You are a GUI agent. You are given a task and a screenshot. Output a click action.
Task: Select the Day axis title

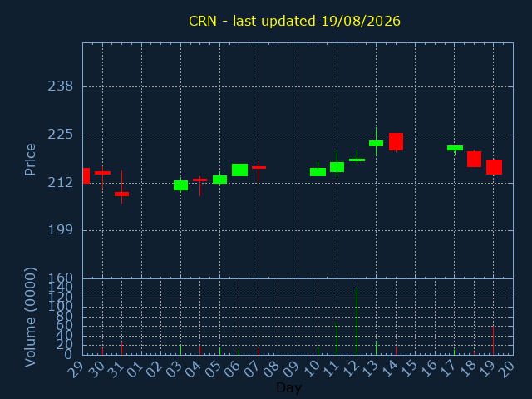pos(289,387)
